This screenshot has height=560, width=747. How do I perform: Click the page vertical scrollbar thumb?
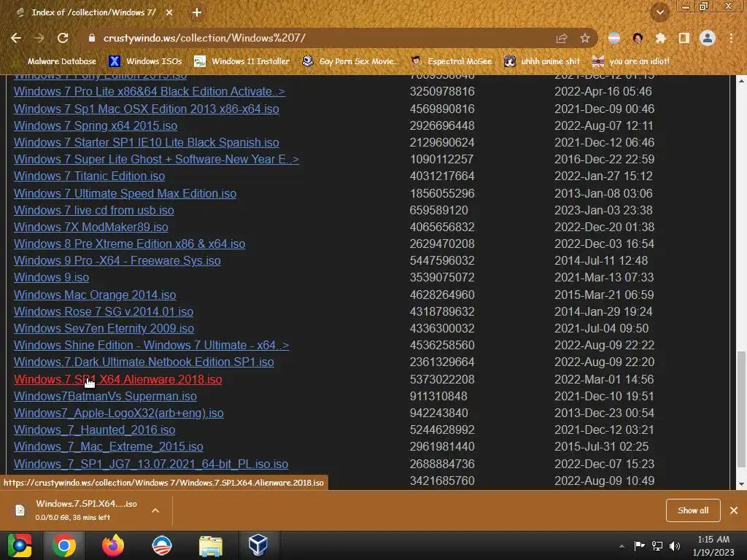point(741,410)
